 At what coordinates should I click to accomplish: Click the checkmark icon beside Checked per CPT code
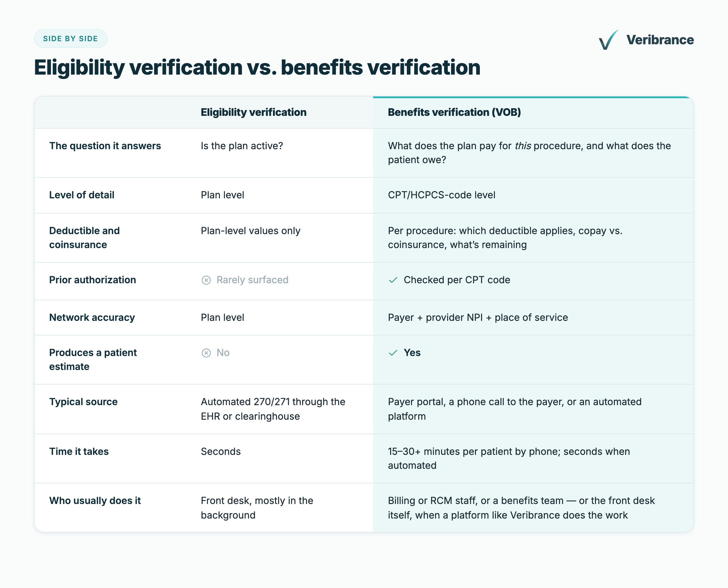393,280
